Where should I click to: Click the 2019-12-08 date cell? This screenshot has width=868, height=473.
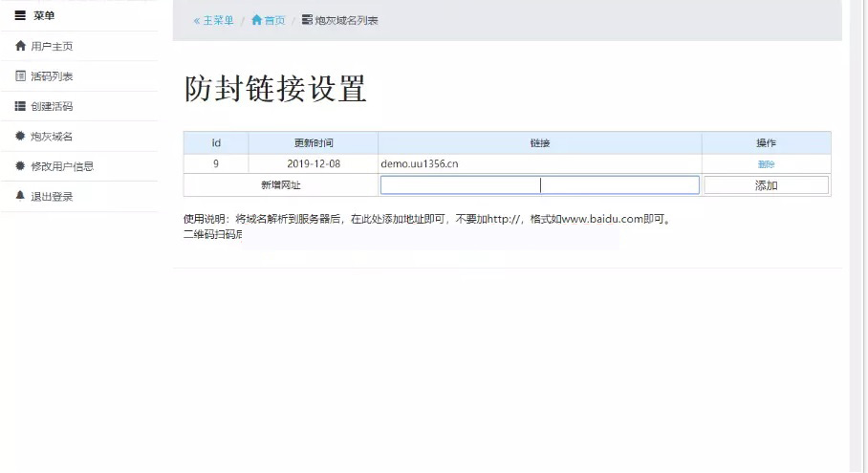point(313,164)
